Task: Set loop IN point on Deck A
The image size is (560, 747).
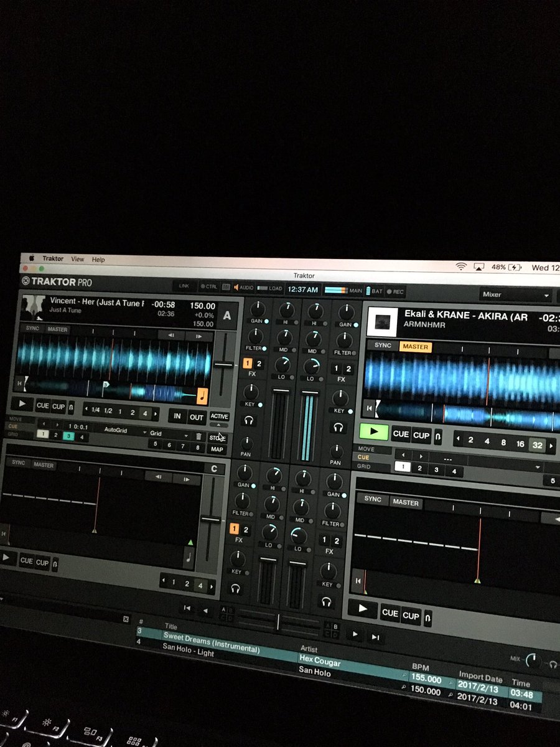Action: pos(177,416)
